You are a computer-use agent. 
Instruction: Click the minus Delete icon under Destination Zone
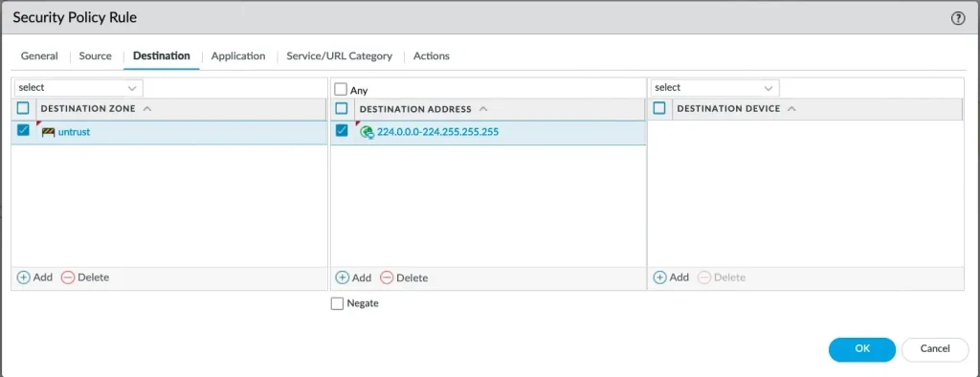(68, 277)
